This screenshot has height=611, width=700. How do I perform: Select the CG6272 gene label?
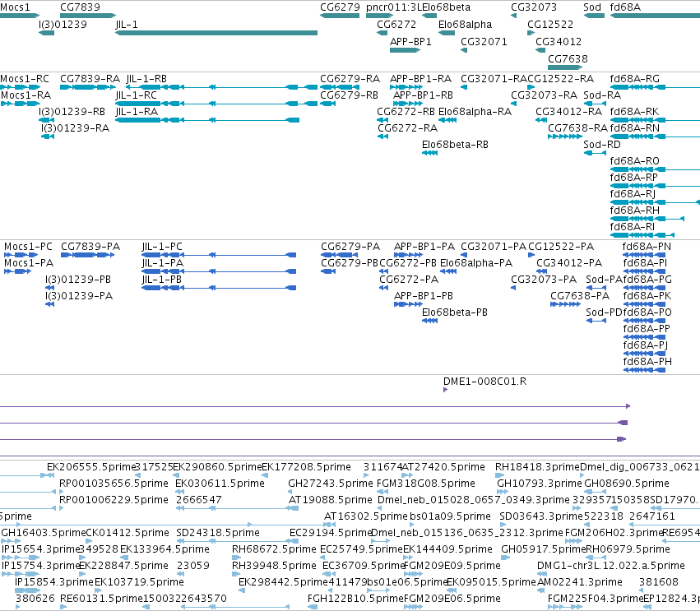[x=396, y=25]
